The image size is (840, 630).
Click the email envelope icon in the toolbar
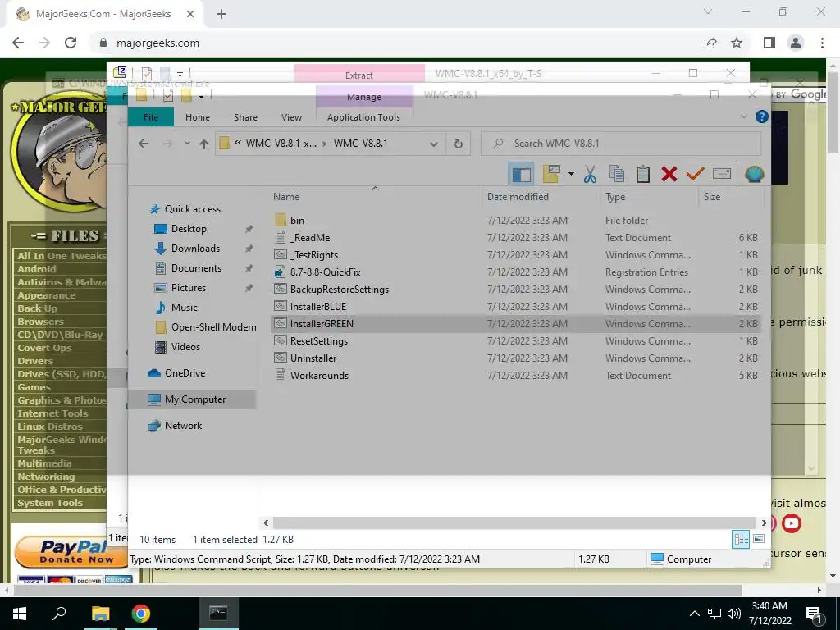coord(722,174)
